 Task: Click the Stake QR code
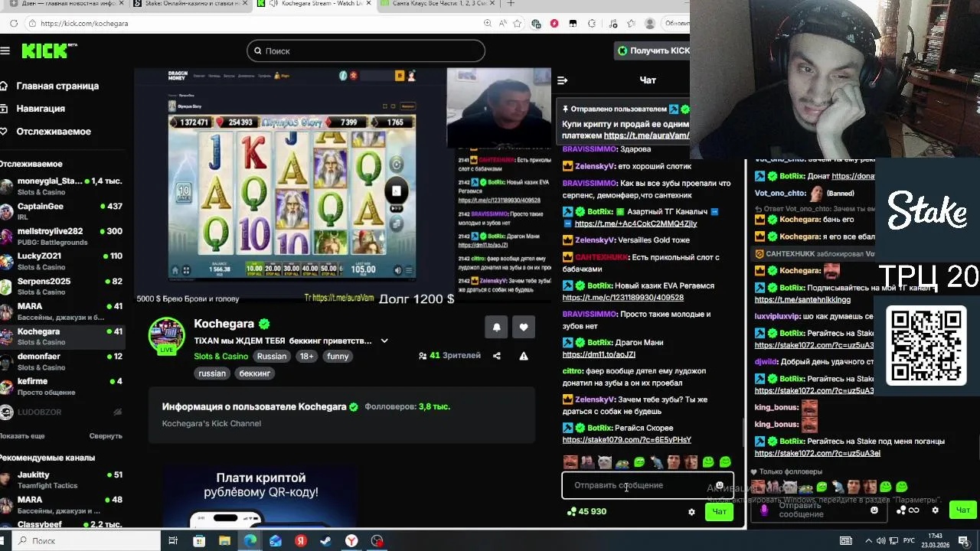tap(926, 345)
